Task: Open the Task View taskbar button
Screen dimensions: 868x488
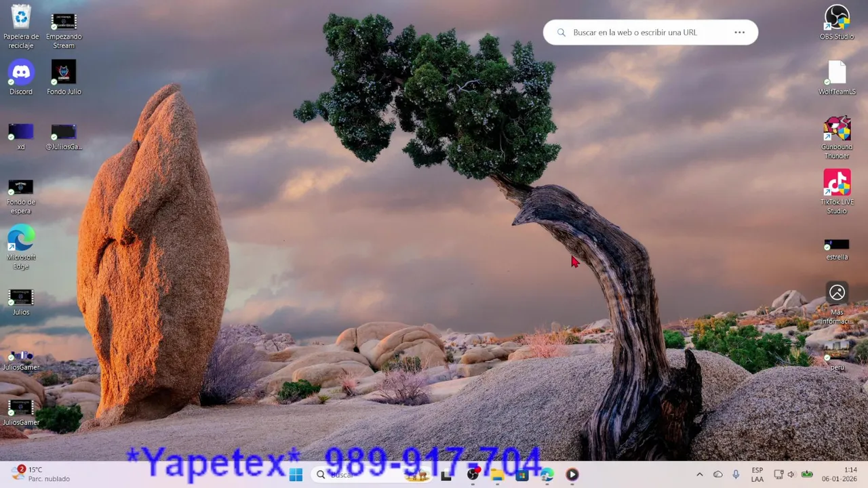Action: 446,475
